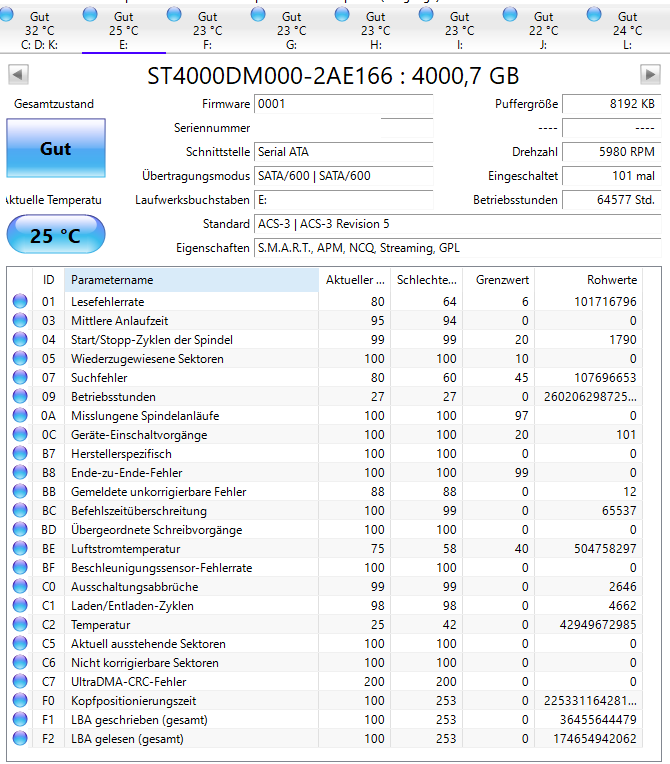Go to next disk with right arrow

pyautogui.click(x=650, y=75)
